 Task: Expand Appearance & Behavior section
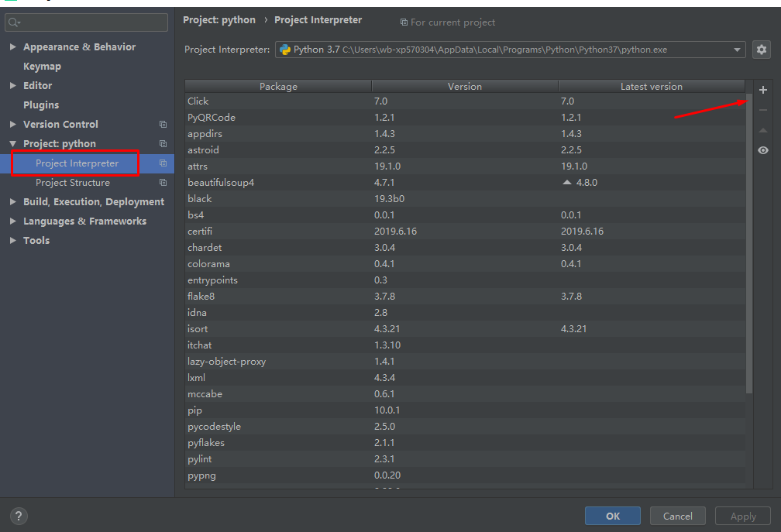13,46
